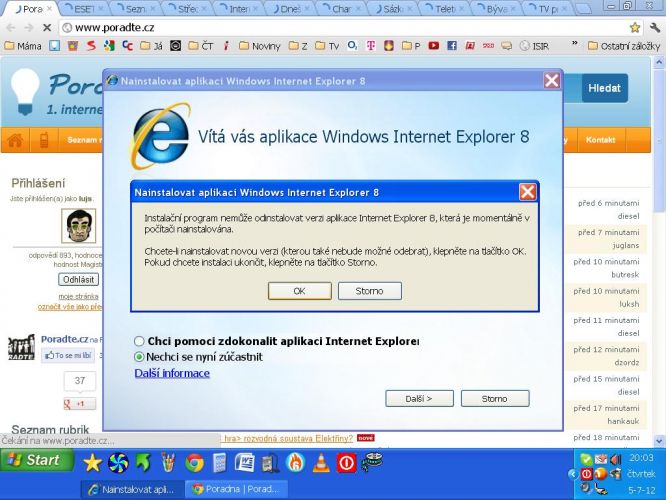Switch to the Dneš browser tab
The width and height of the screenshot is (666, 500).
pyautogui.click(x=291, y=8)
